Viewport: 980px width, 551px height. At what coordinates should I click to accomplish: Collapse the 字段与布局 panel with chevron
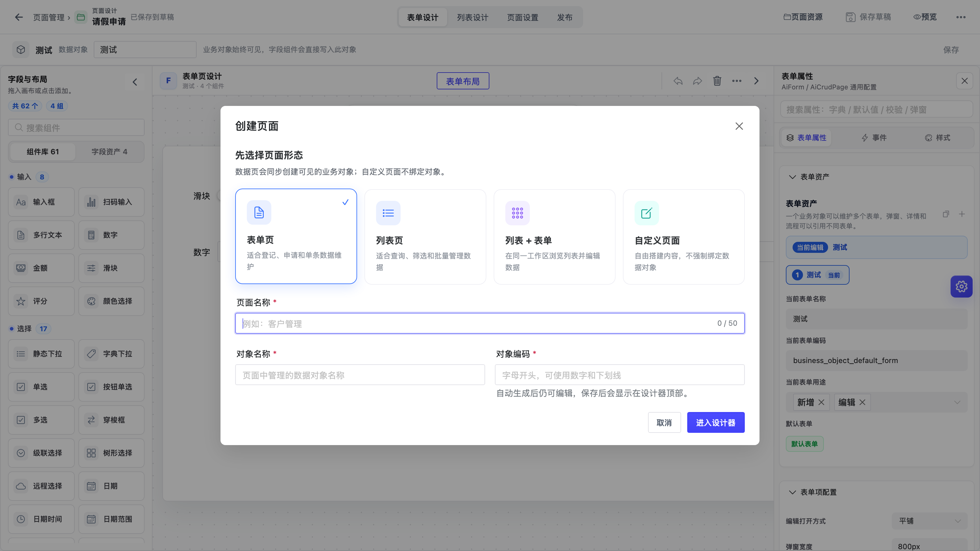pyautogui.click(x=135, y=82)
